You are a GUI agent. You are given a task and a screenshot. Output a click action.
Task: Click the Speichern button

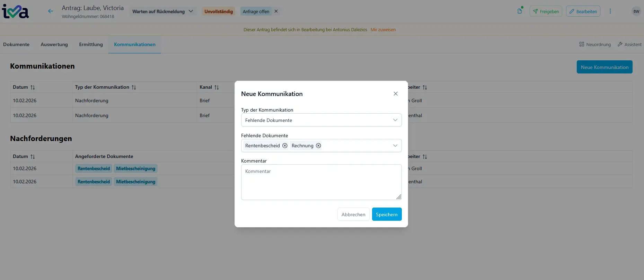pyautogui.click(x=387, y=215)
